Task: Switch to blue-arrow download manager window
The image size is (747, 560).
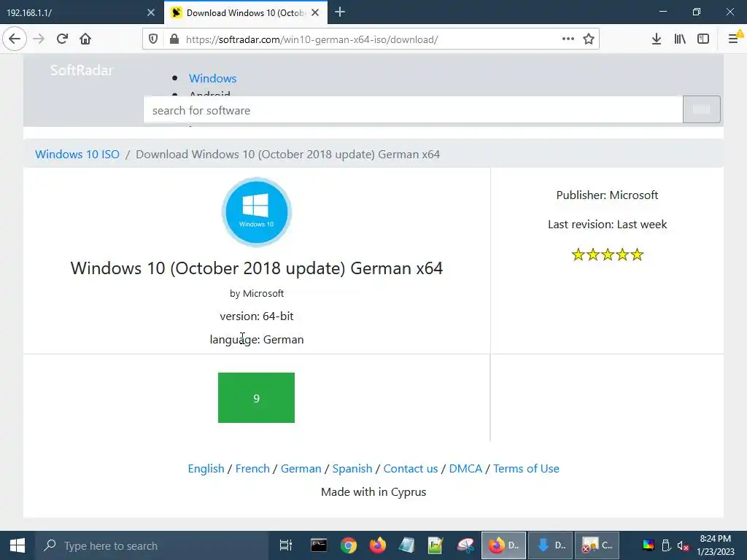Action: point(550,545)
